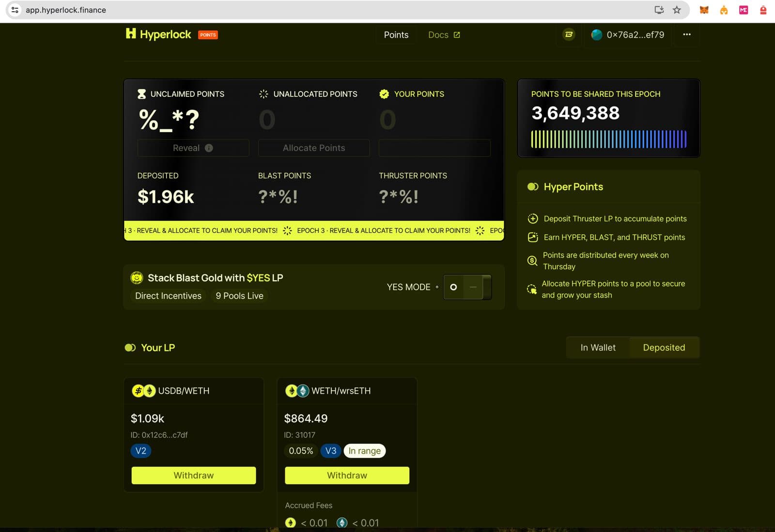Viewport: 775px width, 532px height.
Task: Click the Your Points verified badge icon
Action: click(x=384, y=94)
